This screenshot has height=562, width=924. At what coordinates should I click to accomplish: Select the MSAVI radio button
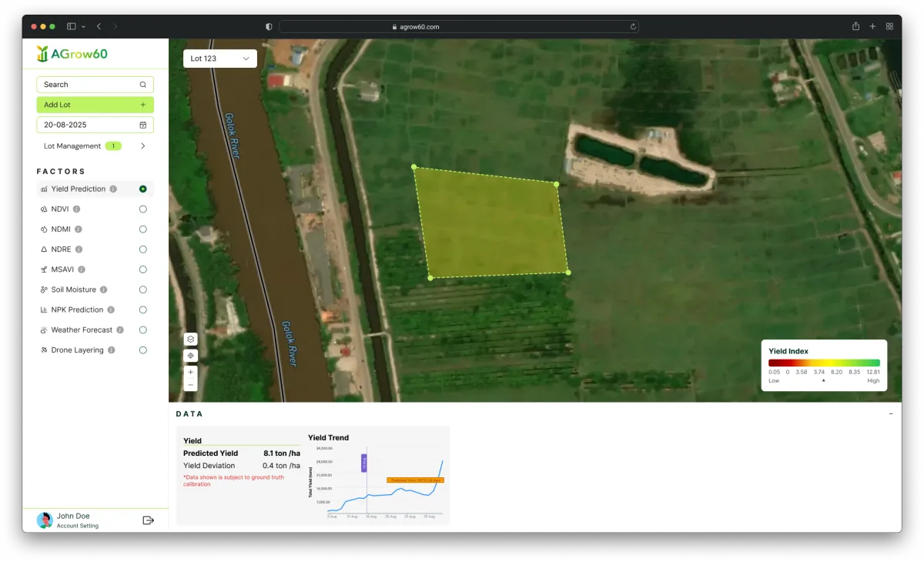(142, 269)
